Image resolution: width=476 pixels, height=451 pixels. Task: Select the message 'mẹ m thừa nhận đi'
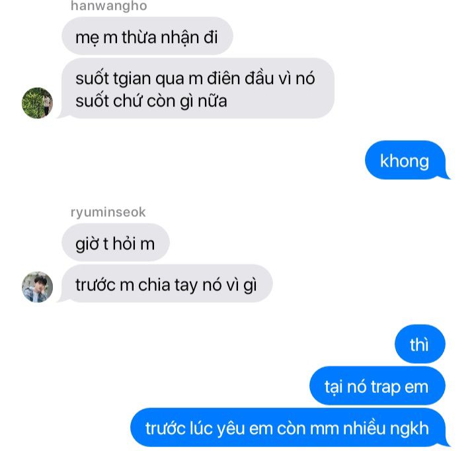147,36
